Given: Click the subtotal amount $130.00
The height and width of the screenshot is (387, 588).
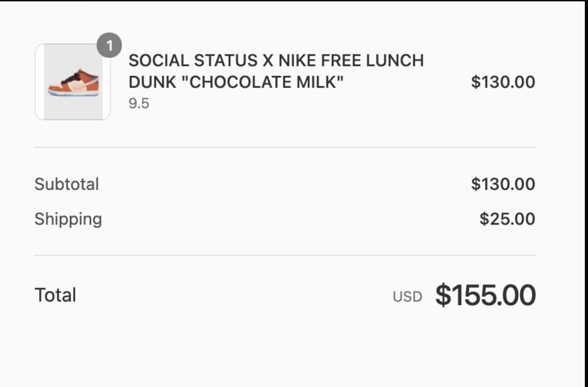Looking at the screenshot, I should click(x=503, y=184).
